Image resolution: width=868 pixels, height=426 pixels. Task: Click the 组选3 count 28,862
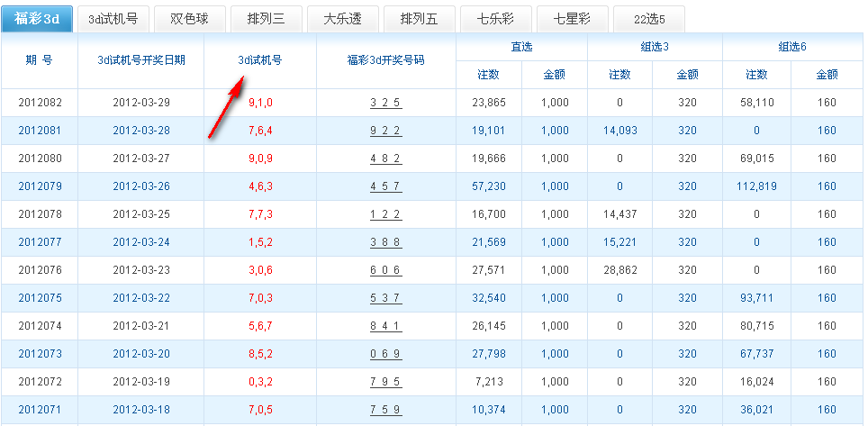click(619, 270)
